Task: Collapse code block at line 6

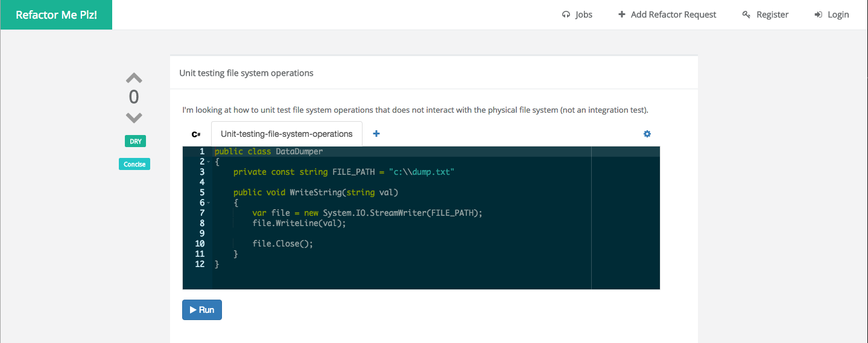Action: pyautogui.click(x=208, y=203)
